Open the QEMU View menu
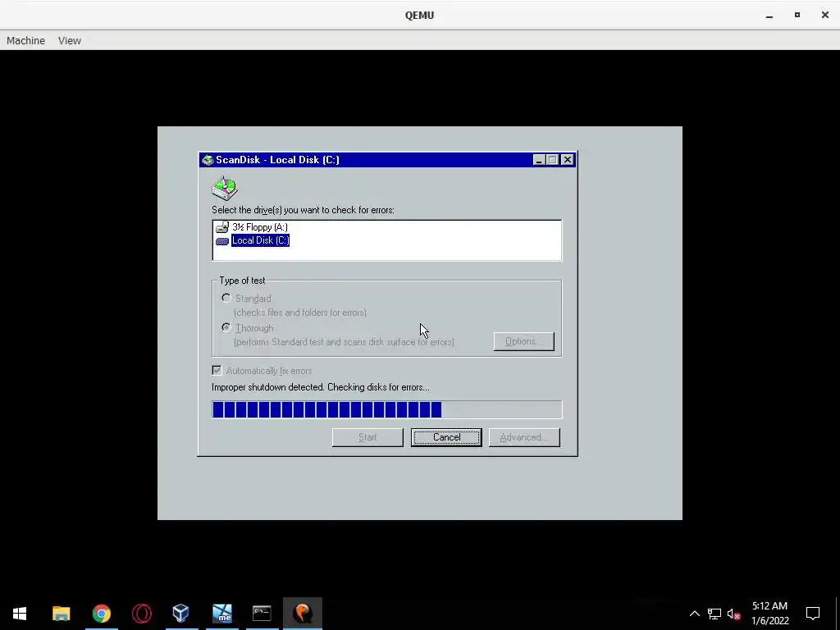Image resolution: width=840 pixels, height=630 pixels. click(x=70, y=41)
